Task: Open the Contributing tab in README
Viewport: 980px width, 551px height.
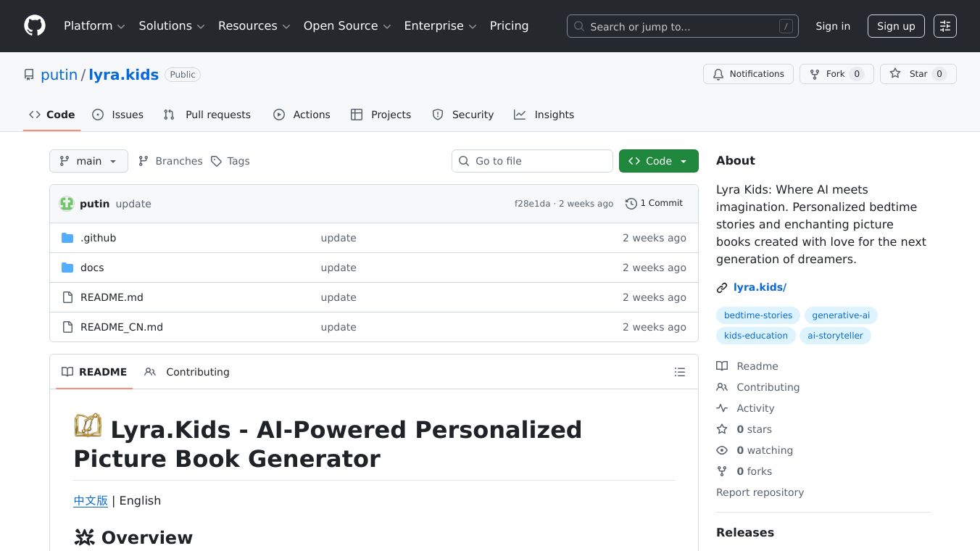Action: point(187,372)
